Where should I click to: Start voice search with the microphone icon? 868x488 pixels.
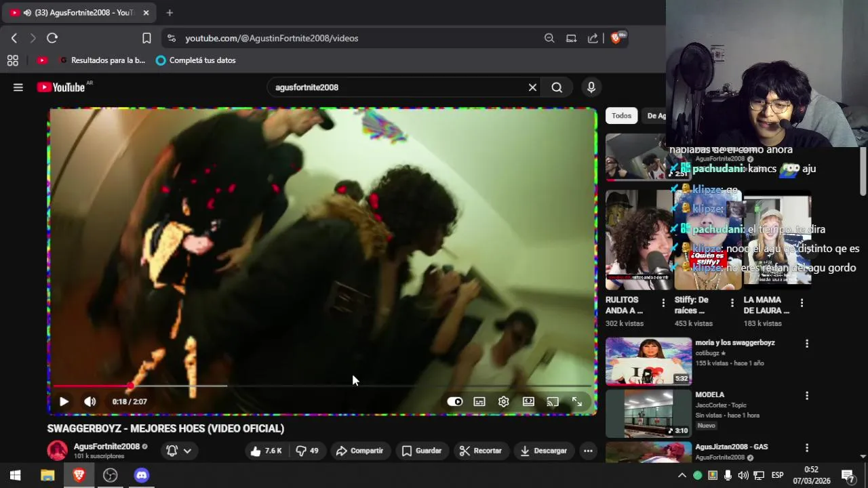click(591, 87)
